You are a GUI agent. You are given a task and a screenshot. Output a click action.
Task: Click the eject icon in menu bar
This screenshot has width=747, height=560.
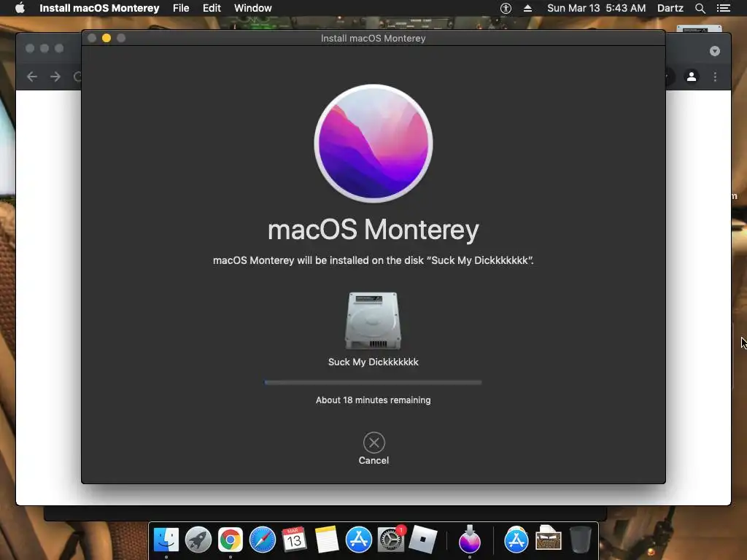point(527,8)
